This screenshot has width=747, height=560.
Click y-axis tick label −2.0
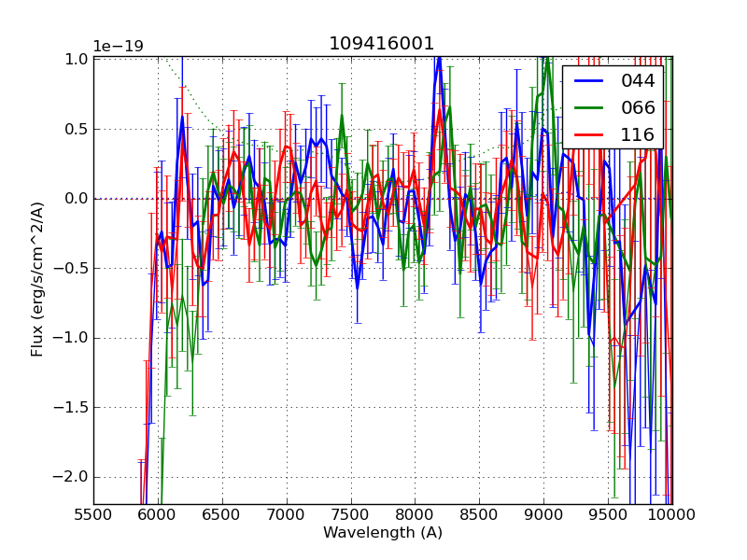[73, 476]
